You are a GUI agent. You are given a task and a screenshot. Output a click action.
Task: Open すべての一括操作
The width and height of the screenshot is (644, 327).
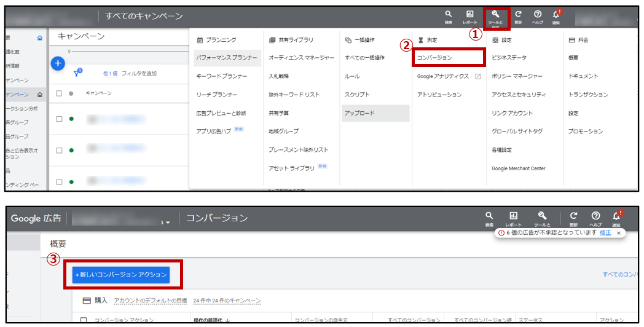[x=365, y=58]
